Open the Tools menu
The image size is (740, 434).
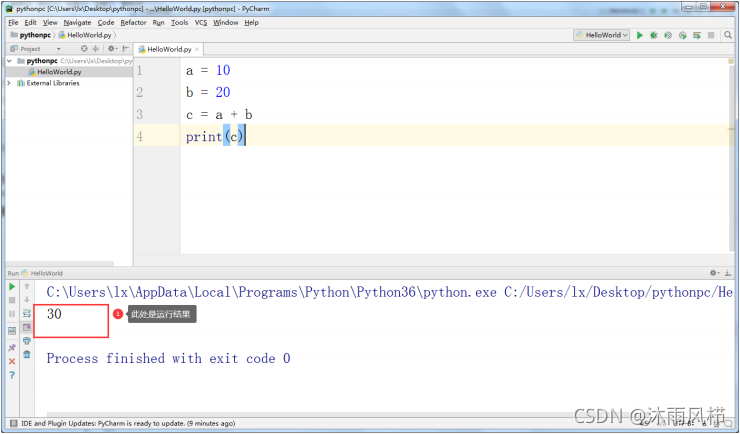[x=179, y=23]
